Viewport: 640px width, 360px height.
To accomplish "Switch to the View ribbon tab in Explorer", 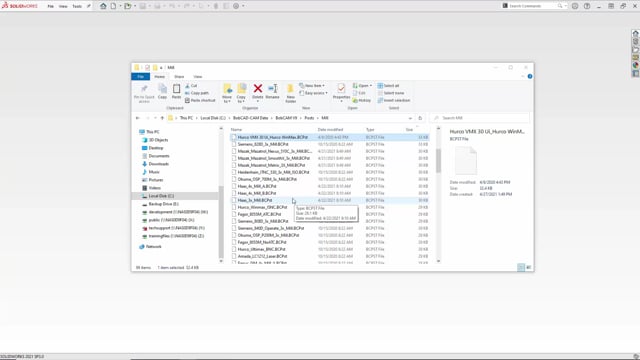I will (198, 77).
